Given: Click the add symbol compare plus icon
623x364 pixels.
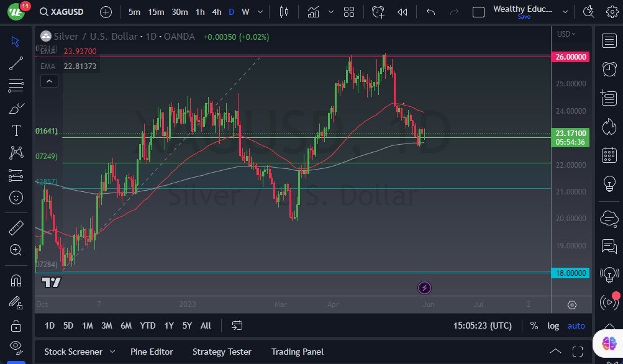Looking at the screenshot, I should [106, 12].
